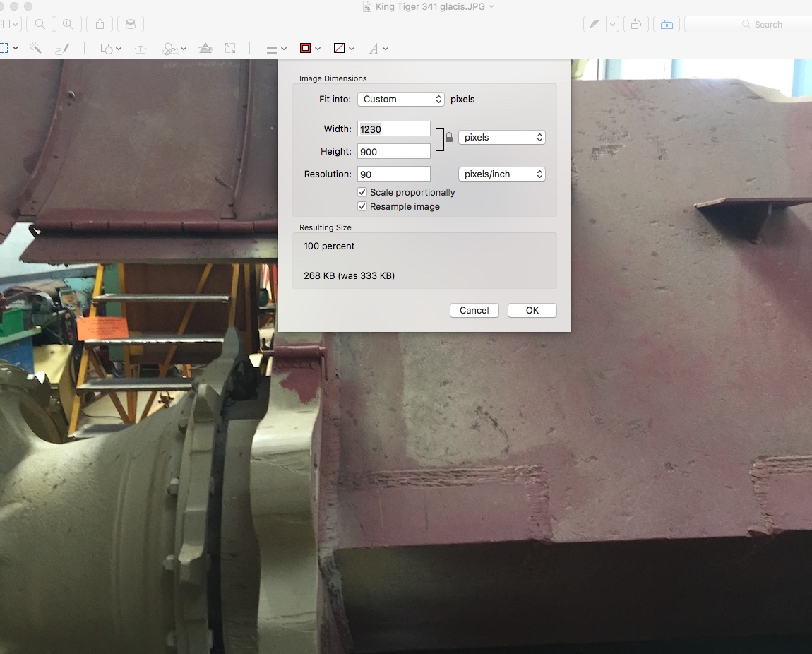812x654 pixels.
Task: Select the Text box tool
Action: (141, 49)
